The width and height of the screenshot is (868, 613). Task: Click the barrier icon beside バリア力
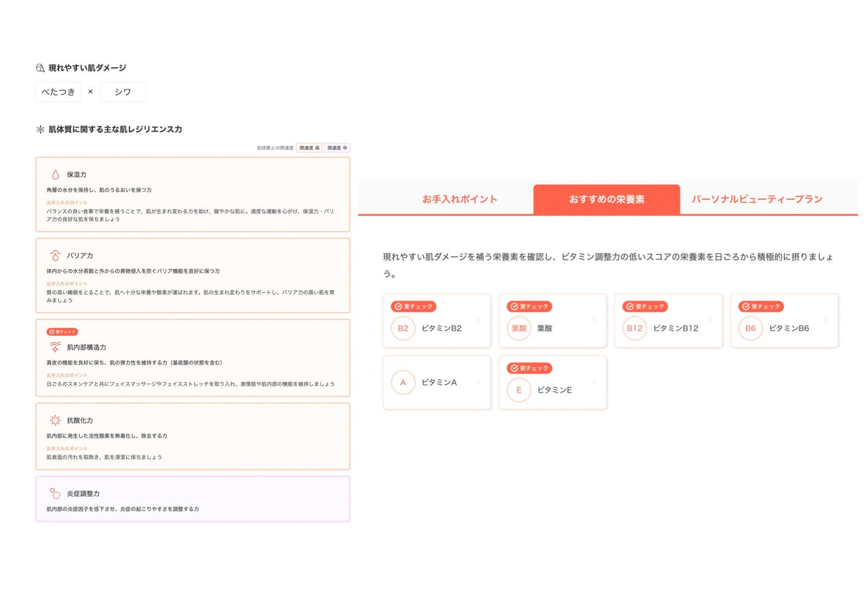click(x=55, y=256)
